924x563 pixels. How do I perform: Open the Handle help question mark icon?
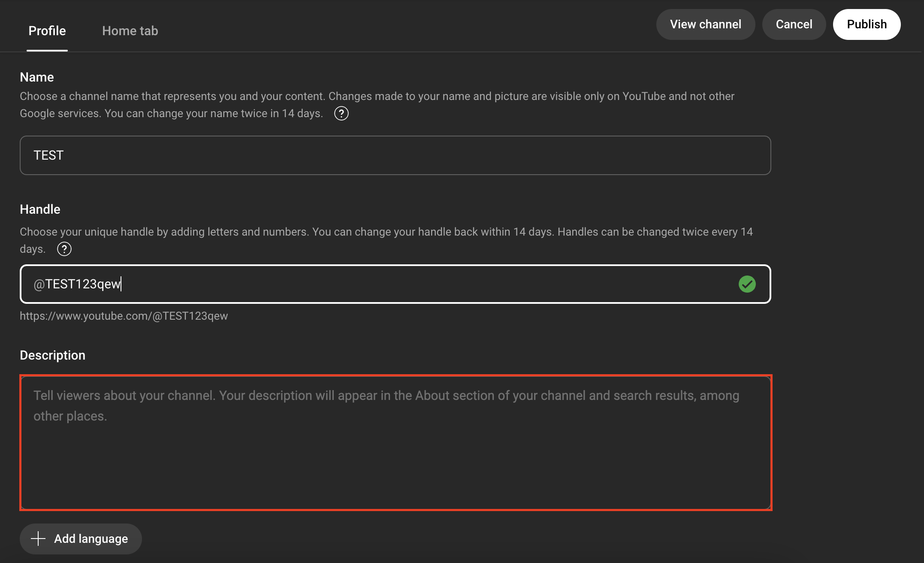pyautogui.click(x=64, y=249)
